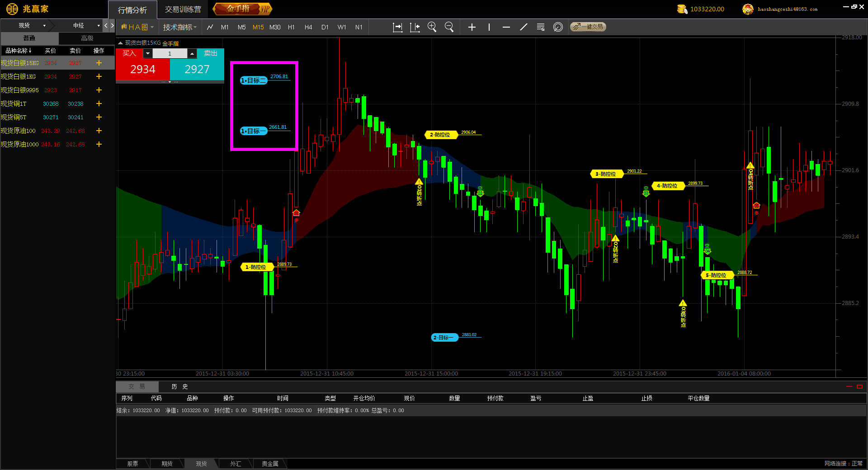The height and width of the screenshot is (470, 868).
Task: Select the horizontal line drawing tool
Action: [x=506, y=27]
